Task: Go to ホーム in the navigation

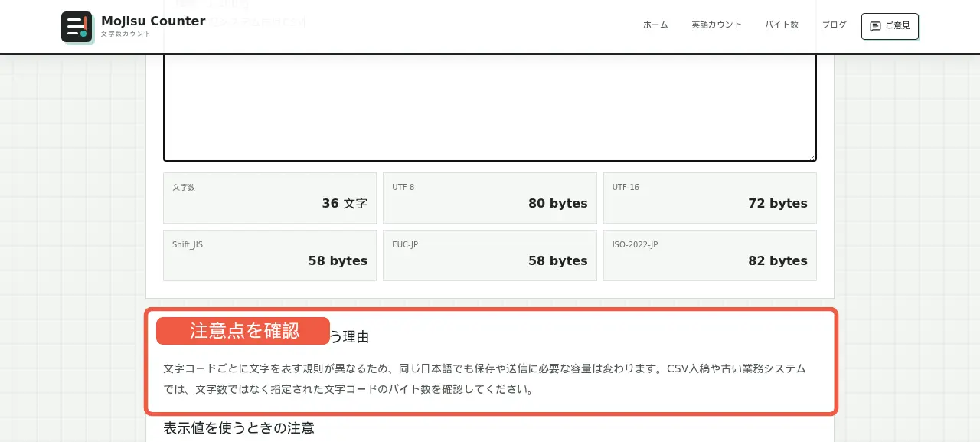Action: (x=655, y=25)
